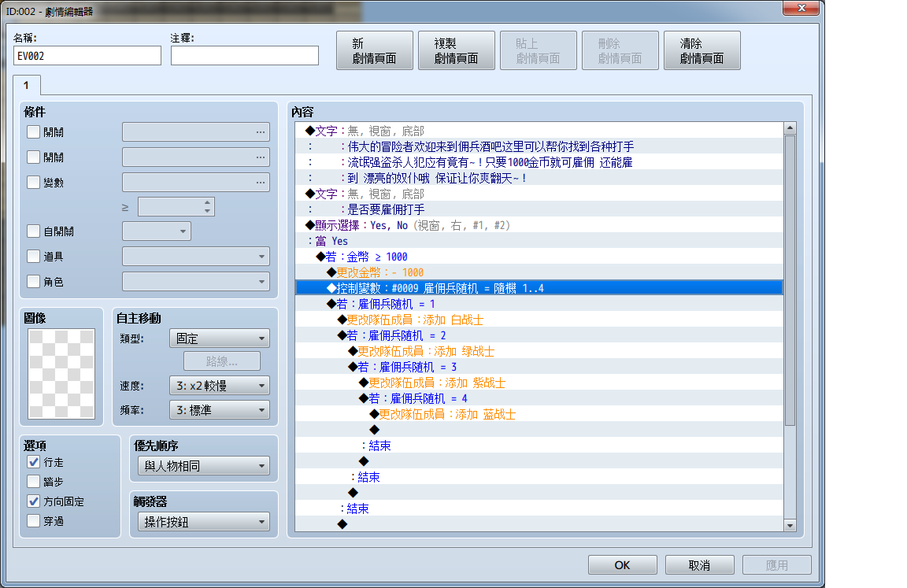
Task: Enable the 變數 condition checkbox
Action: (34, 183)
